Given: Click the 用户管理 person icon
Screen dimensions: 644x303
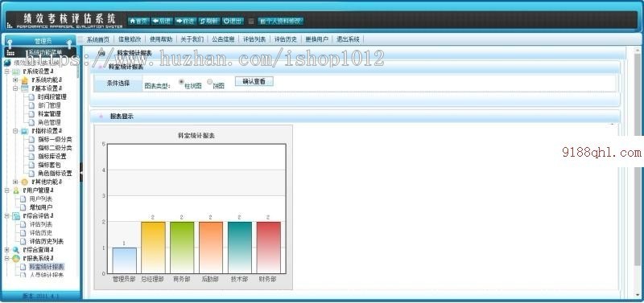Looking at the screenshot, I should point(16,190).
